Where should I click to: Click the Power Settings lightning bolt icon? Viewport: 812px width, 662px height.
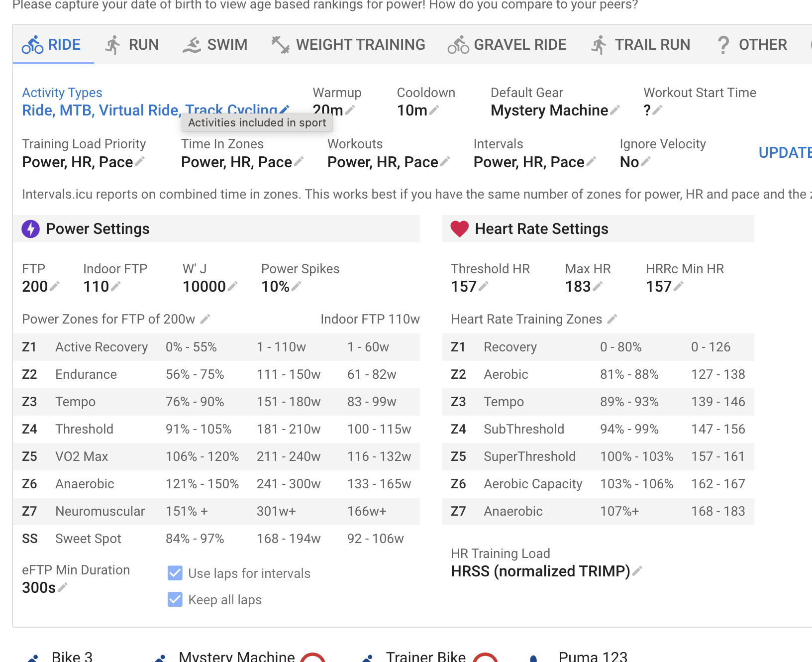point(31,229)
